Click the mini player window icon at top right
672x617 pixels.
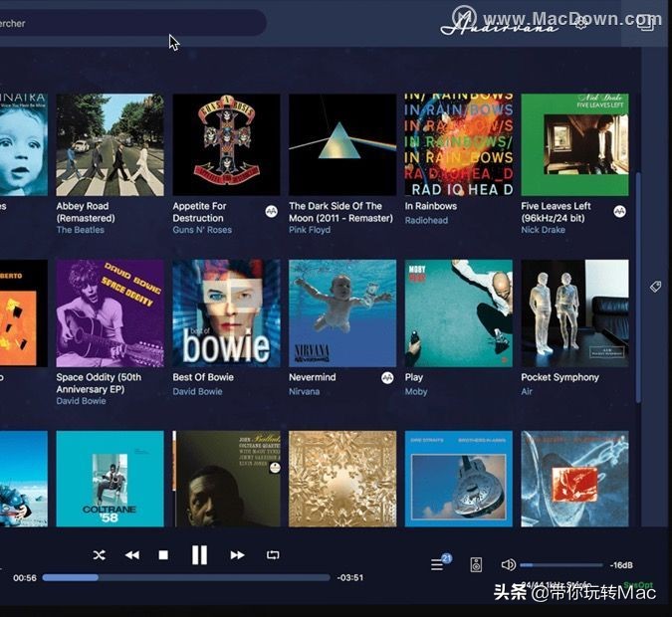(645, 23)
